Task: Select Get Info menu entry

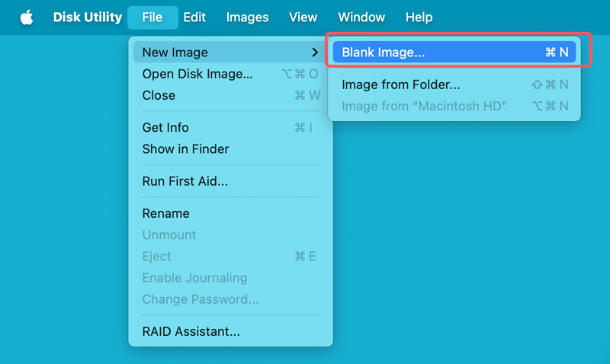Action: click(231, 127)
